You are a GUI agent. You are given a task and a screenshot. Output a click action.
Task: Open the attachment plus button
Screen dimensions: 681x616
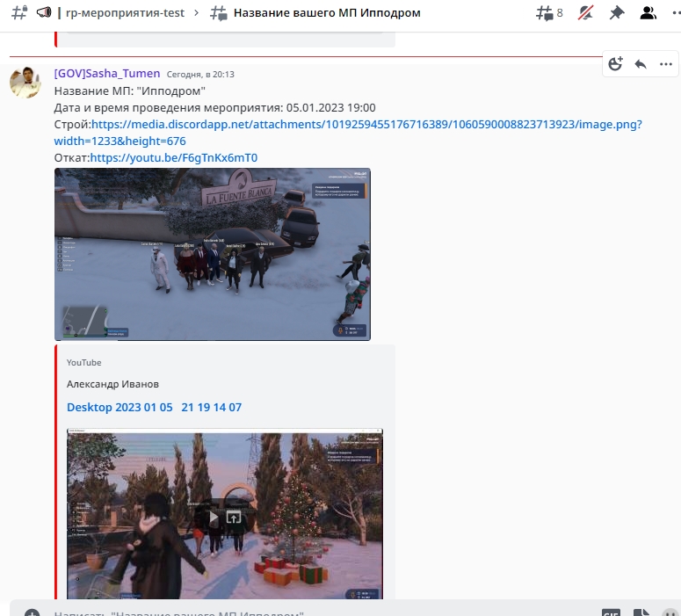point(33,612)
